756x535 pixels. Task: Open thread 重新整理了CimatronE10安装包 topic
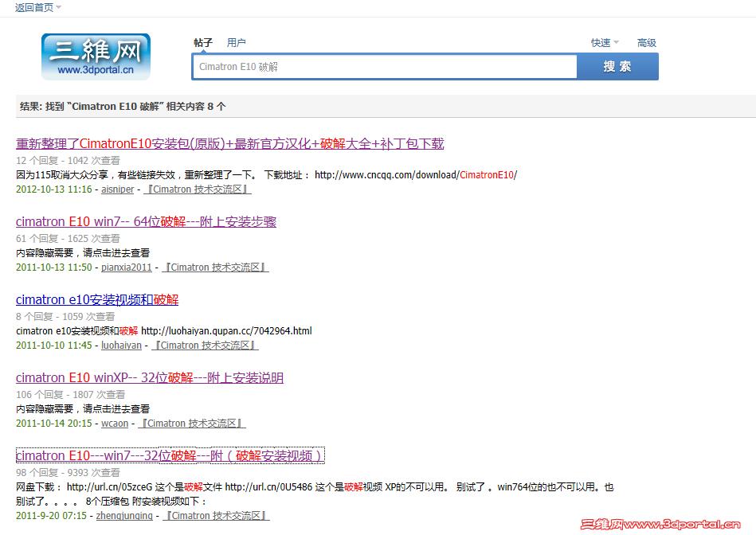tap(229, 143)
